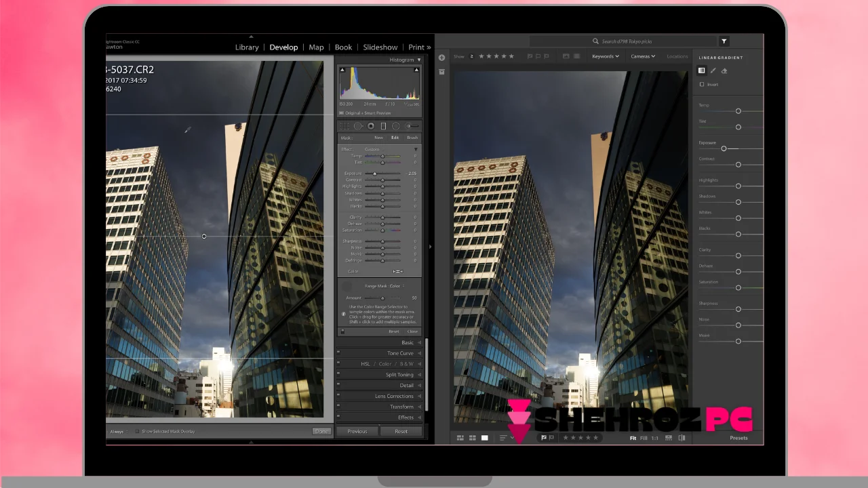Switch to the Library module
Screen dimensions: 868x488
247,47
